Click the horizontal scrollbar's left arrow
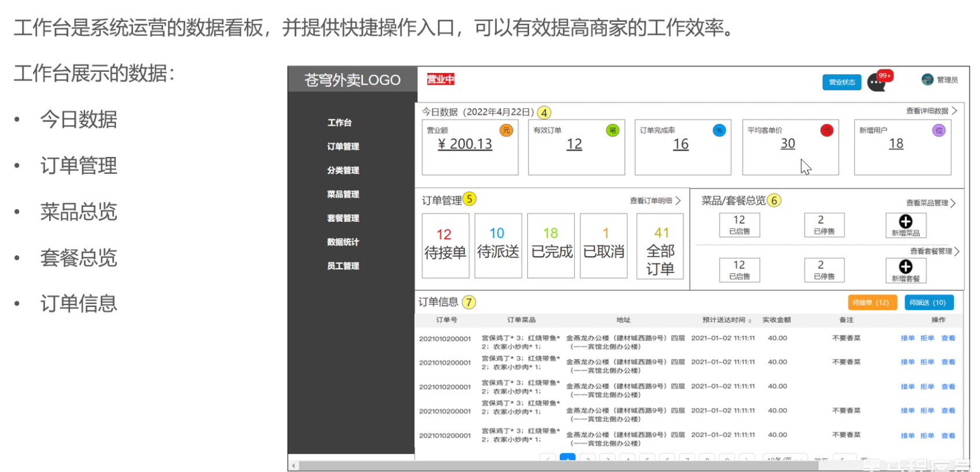 click(x=293, y=466)
